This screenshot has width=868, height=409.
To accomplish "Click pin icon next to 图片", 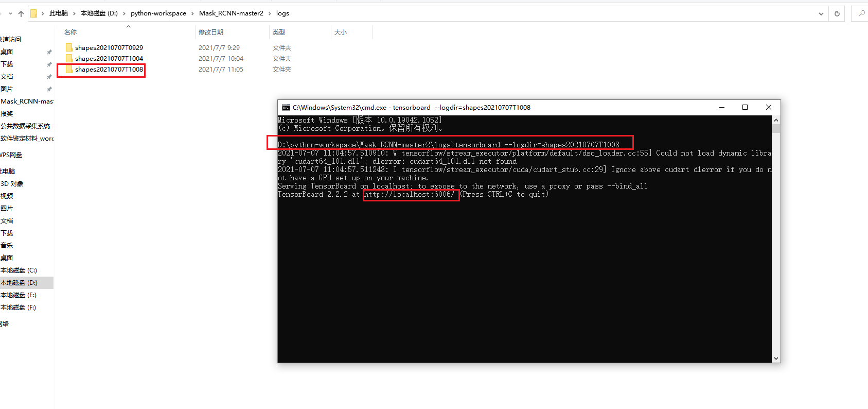I will click(x=49, y=89).
